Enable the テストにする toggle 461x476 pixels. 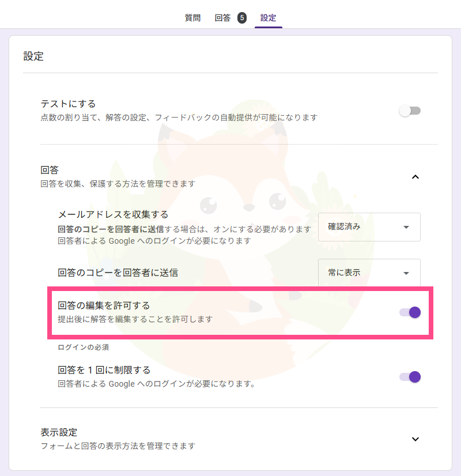(x=410, y=110)
